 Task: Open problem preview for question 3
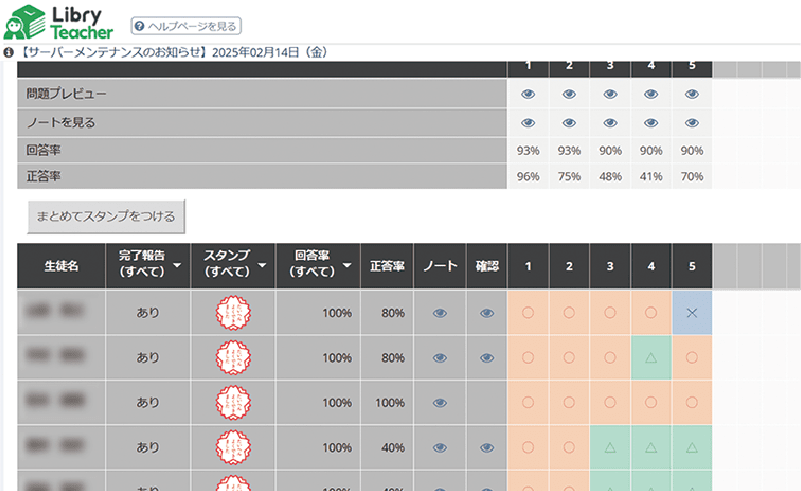610,94
